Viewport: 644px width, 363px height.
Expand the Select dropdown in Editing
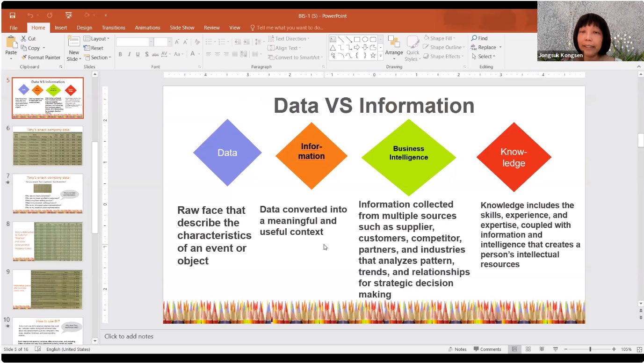pyautogui.click(x=483, y=57)
